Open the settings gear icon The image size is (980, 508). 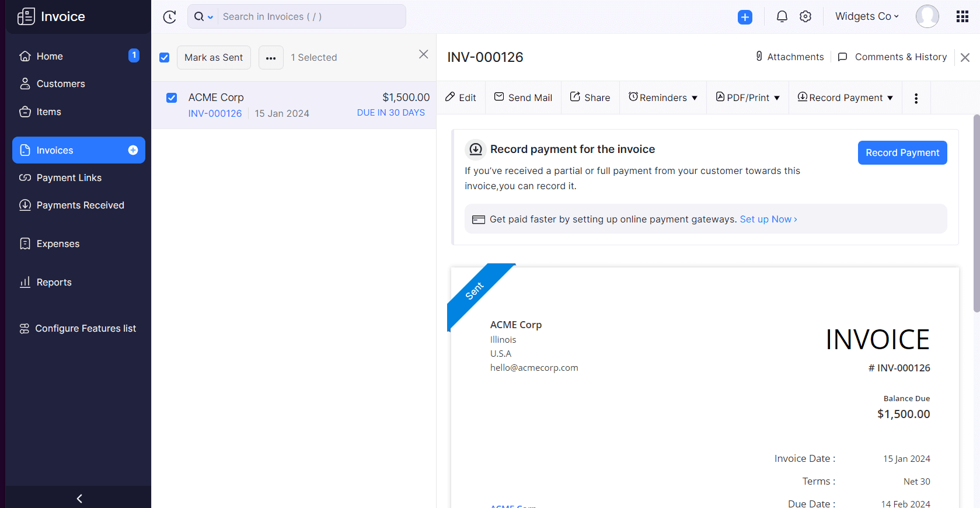pyautogui.click(x=805, y=16)
